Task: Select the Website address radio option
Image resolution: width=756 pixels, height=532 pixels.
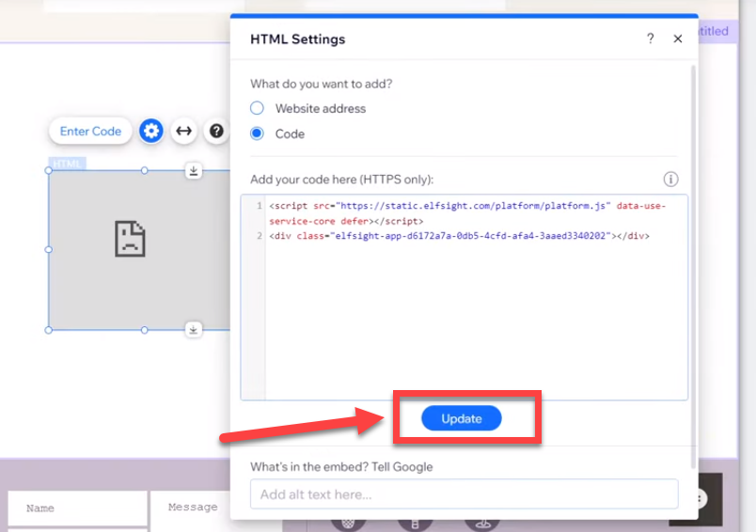Action: coord(257,108)
